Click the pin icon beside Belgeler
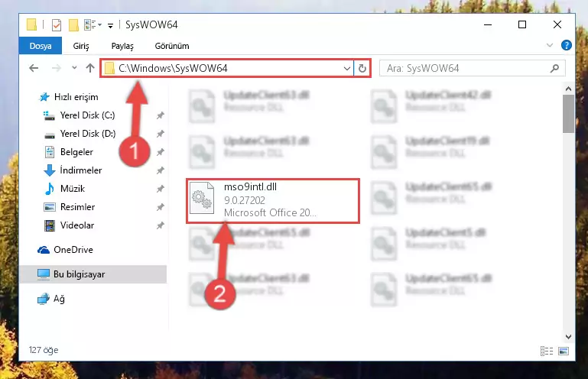Image resolution: width=588 pixels, height=379 pixels. (160, 152)
